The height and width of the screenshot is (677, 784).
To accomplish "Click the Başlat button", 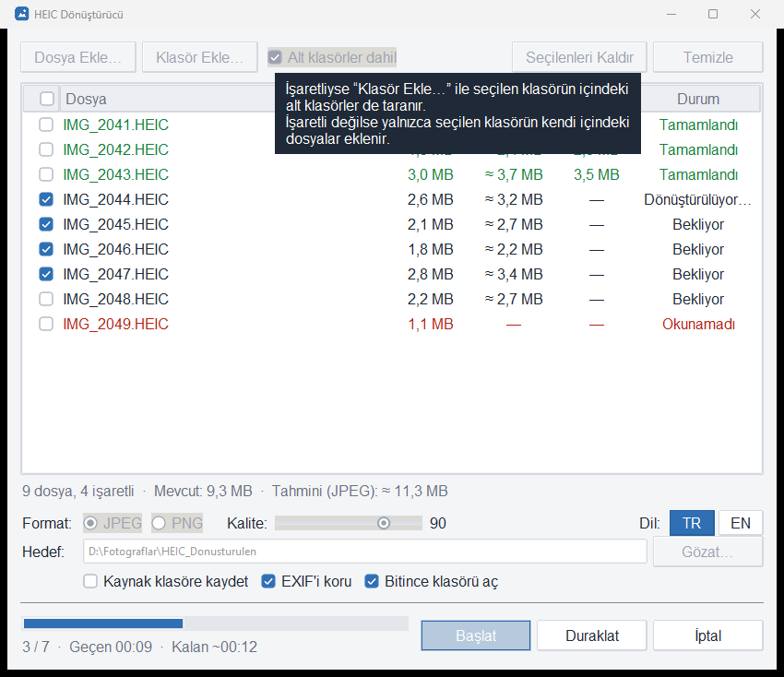I will click(476, 635).
